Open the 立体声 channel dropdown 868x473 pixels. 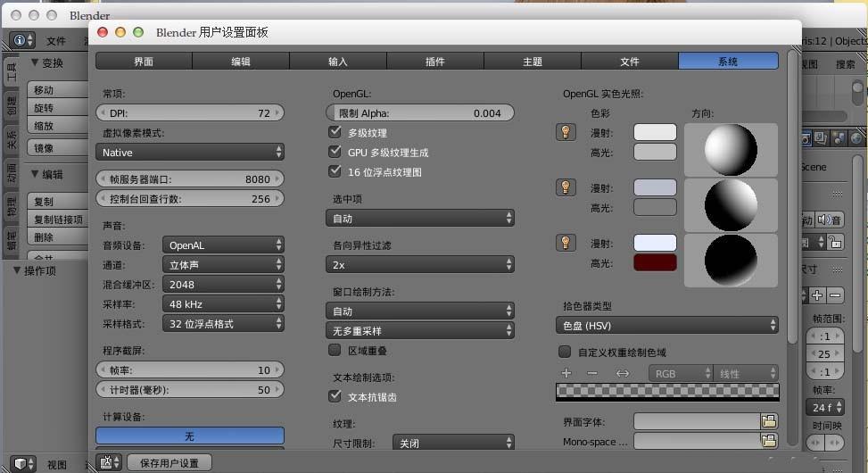pyautogui.click(x=223, y=265)
